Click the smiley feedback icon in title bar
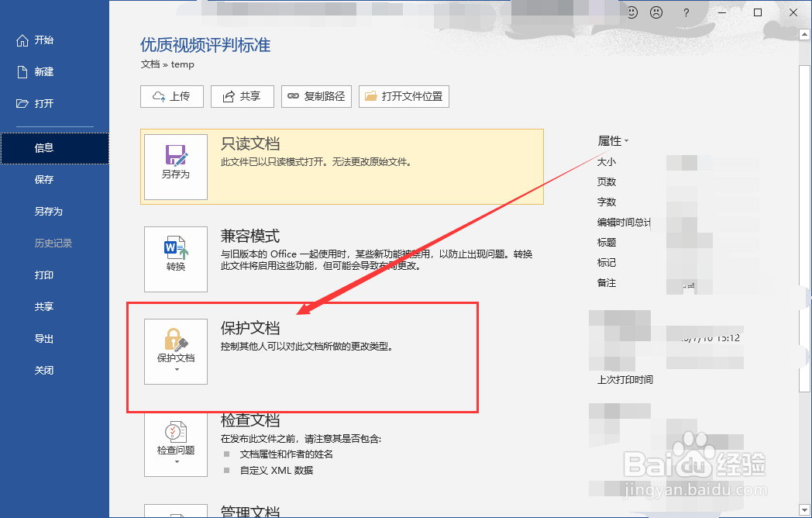This screenshot has width=812, height=518. [x=631, y=12]
